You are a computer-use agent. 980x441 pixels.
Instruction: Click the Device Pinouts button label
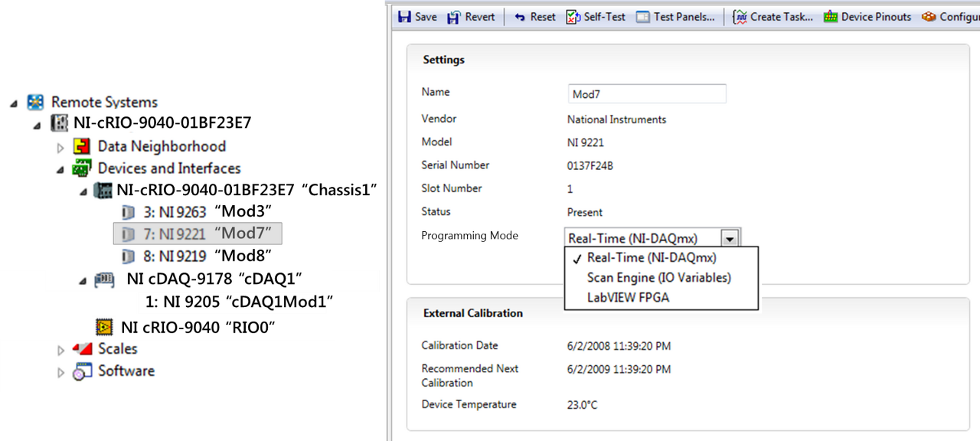click(x=877, y=17)
